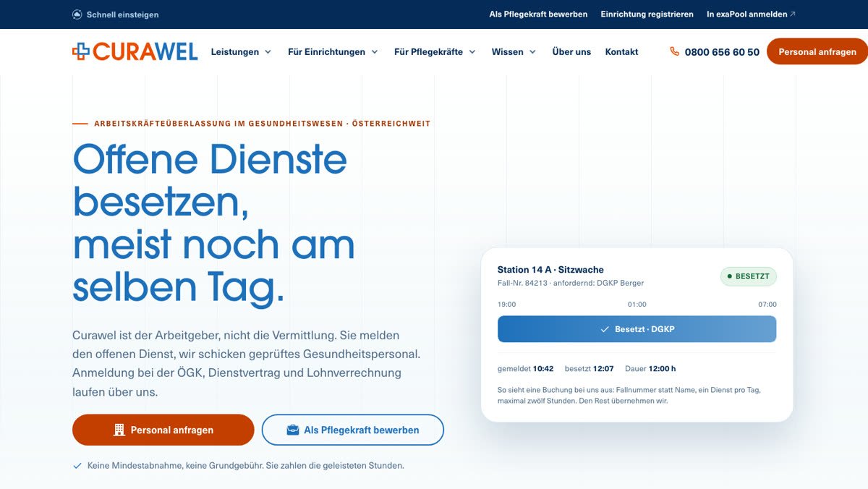Call the 0800 656 60 50 number

(x=722, y=52)
